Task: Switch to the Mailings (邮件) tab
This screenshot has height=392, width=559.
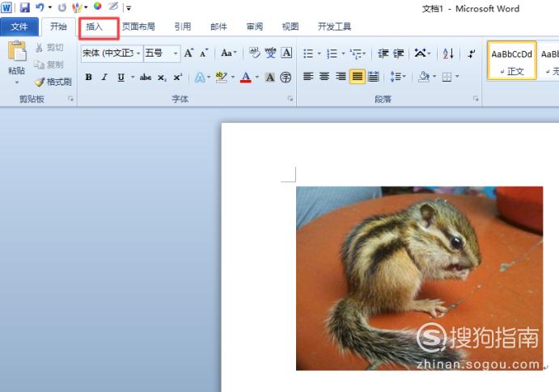Action: pos(218,27)
